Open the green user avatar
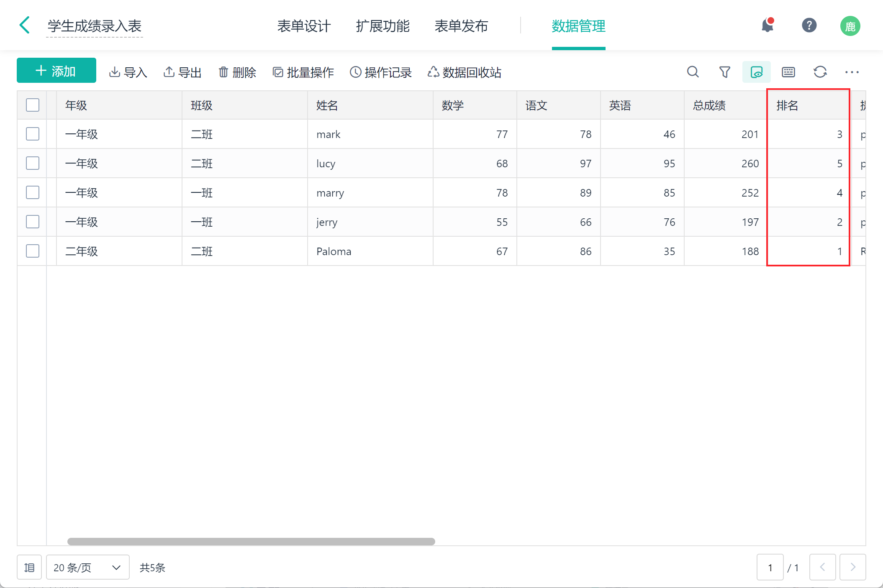883x588 pixels. (850, 26)
